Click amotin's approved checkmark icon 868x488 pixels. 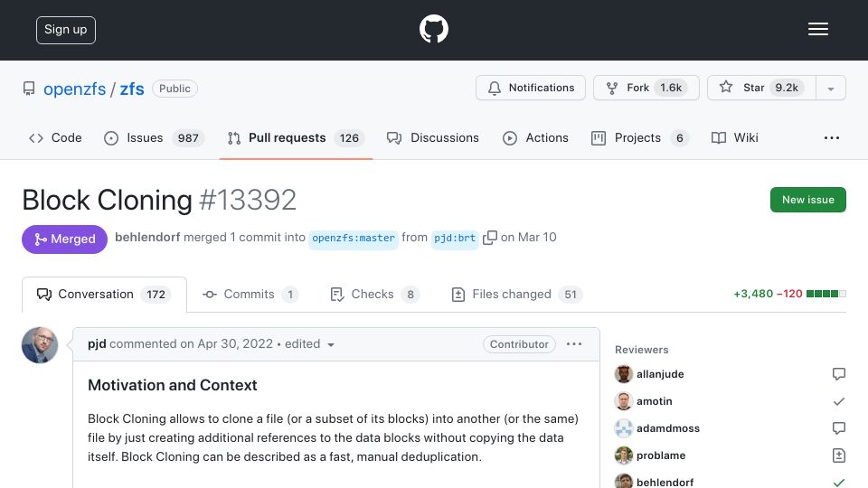click(839, 401)
